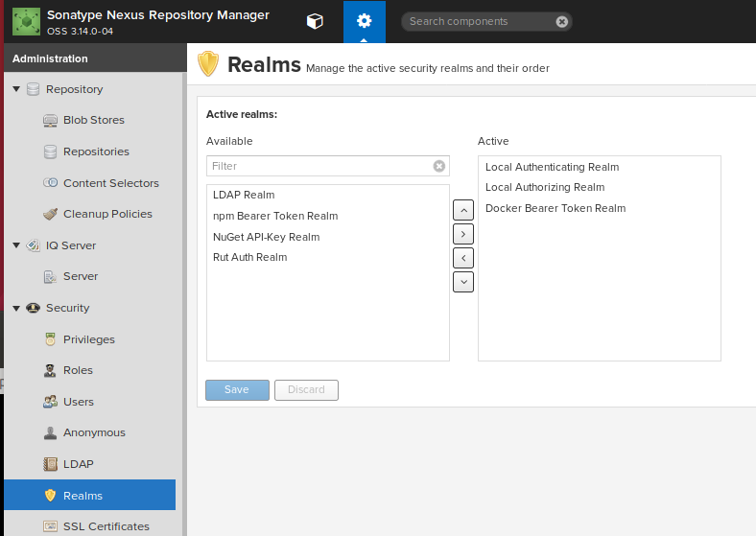Click the Users group icon
The image size is (756, 536).
tap(50, 402)
